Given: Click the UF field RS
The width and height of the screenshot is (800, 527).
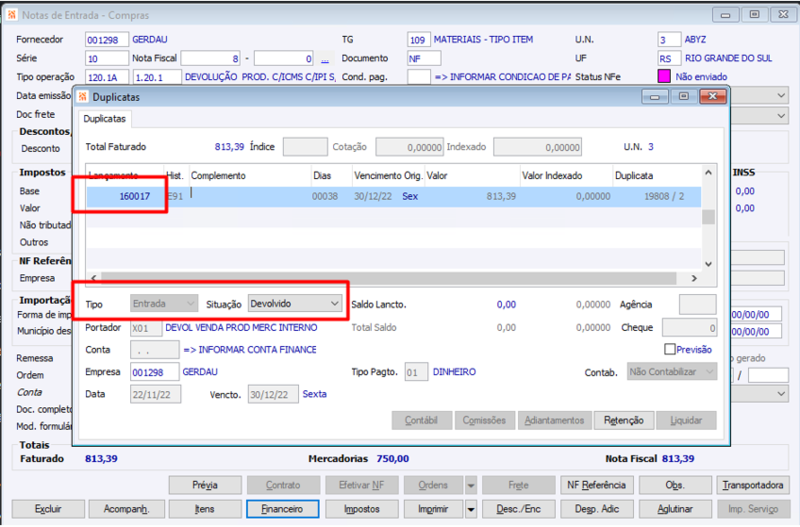Looking at the screenshot, I should (669, 59).
